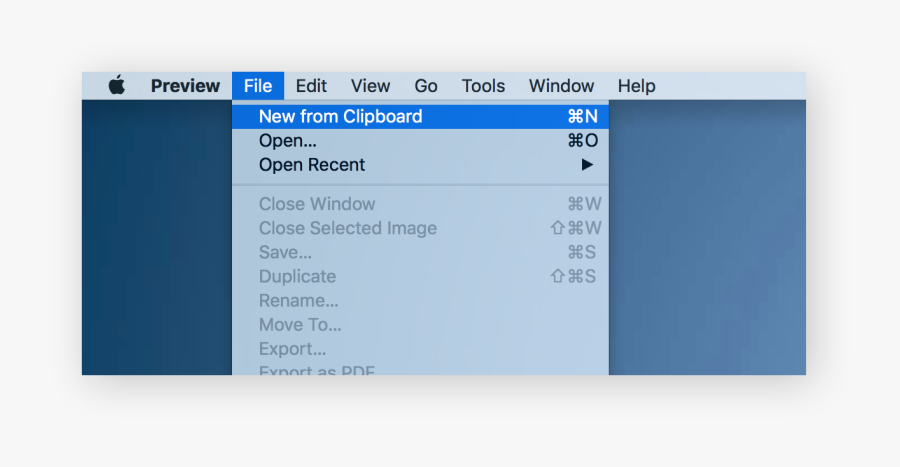This screenshot has height=467, width=900.
Task: Close the open File menu
Action: (258, 86)
